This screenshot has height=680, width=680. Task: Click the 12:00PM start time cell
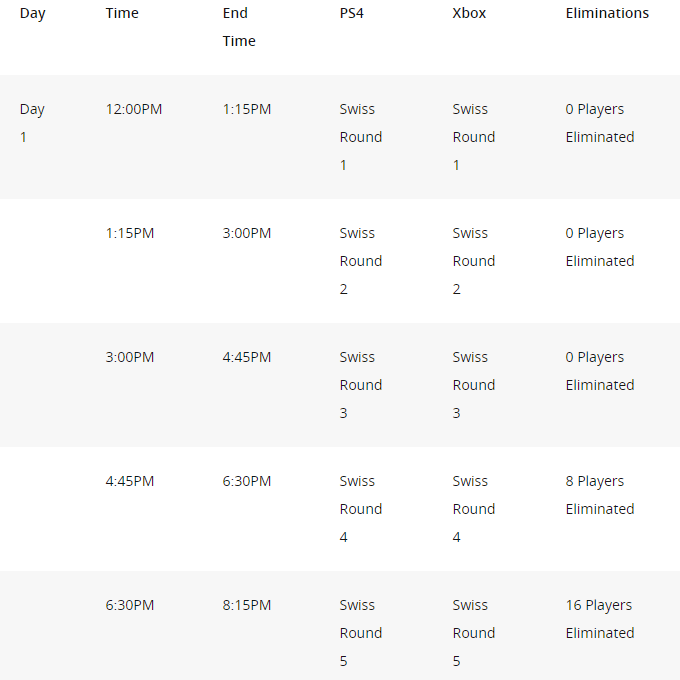coord(133,109)
